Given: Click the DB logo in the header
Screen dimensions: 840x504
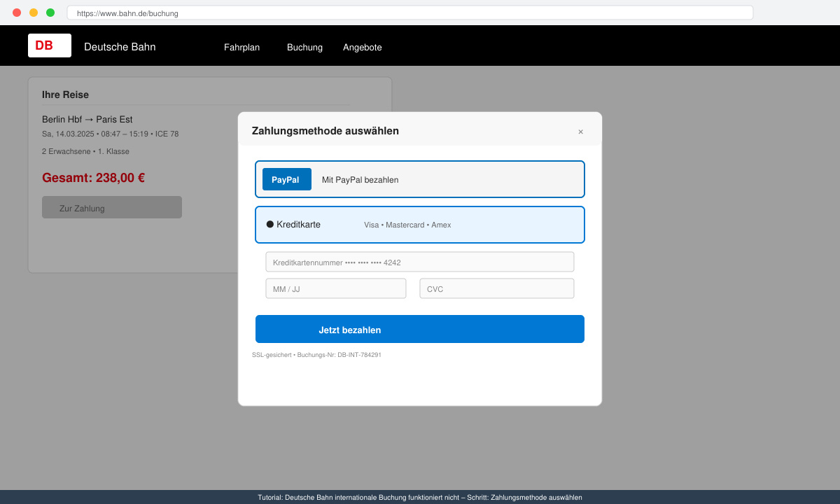Looking at the screenshot, I should click(50, 45).
